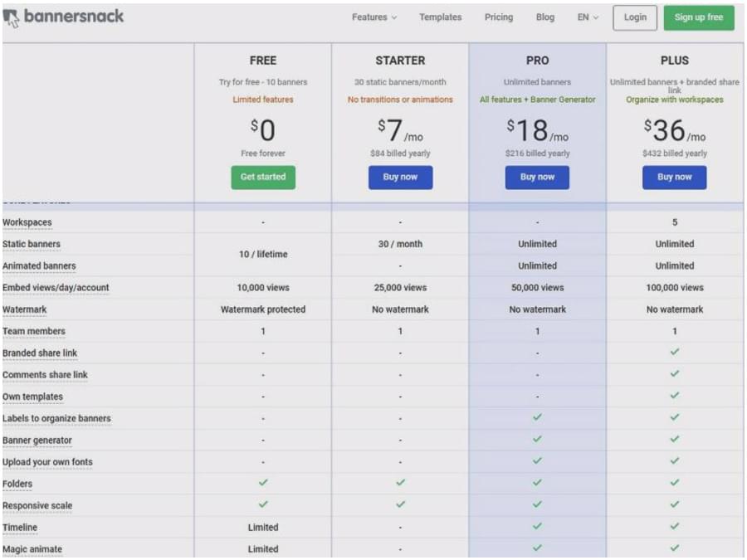Click the Team members feature label
This screenshot has height=560, width=747.
pyautogui.click(x=34, y=331)
